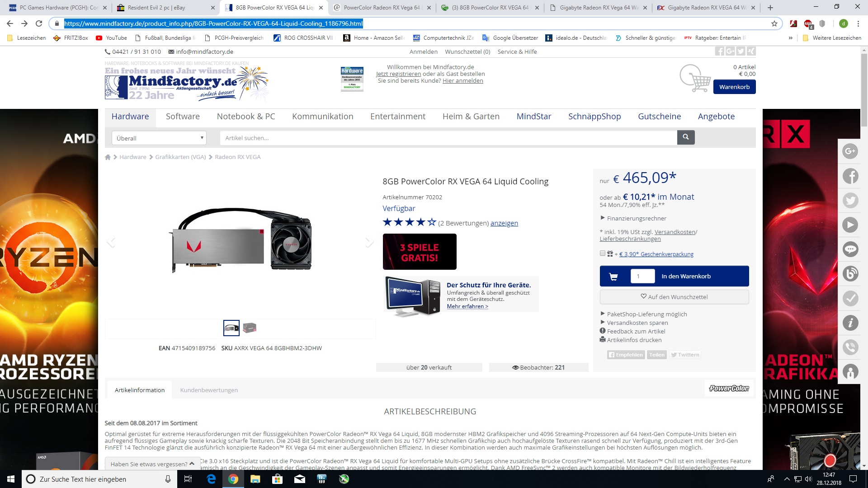The height and width of the screenshot is (488, 868).
Task: Click the info icon in right sidebar
Action: point(850,323)
